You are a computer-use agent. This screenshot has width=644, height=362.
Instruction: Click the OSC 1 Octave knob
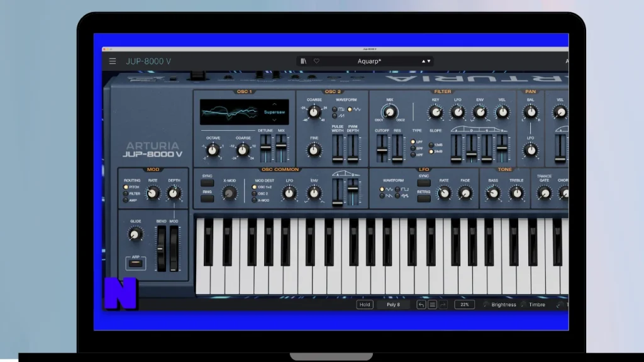pos(213,150)
